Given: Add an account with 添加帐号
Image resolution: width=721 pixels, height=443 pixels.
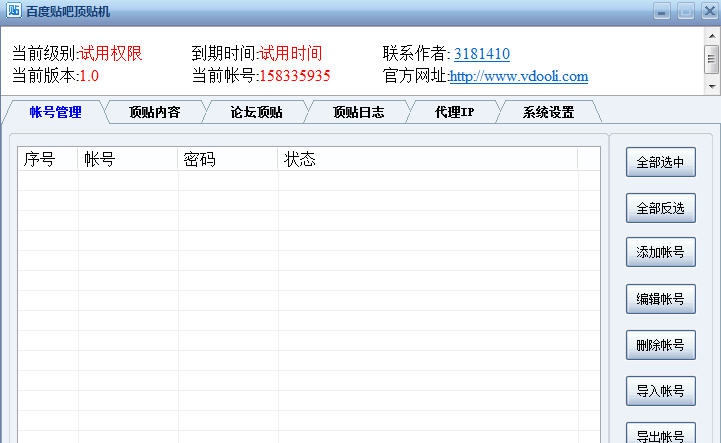Looking at the screenshot, I should (x=660, y=252).
